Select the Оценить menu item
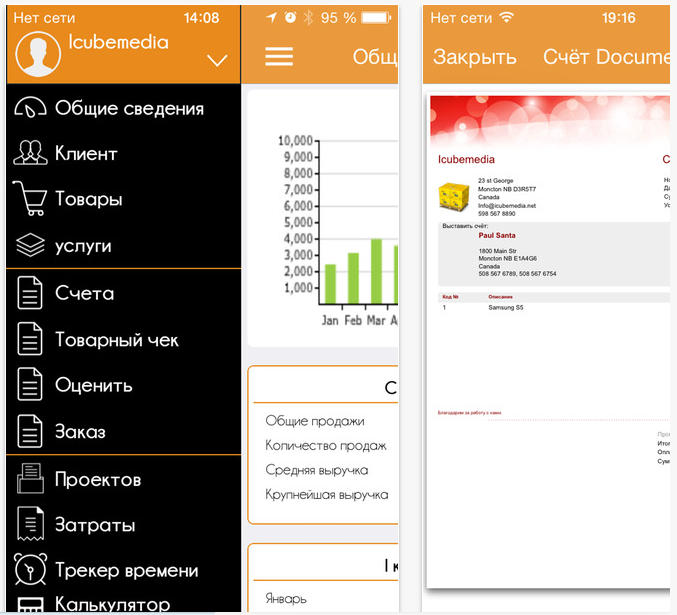677x615 pixels. (x=93, y=386)
